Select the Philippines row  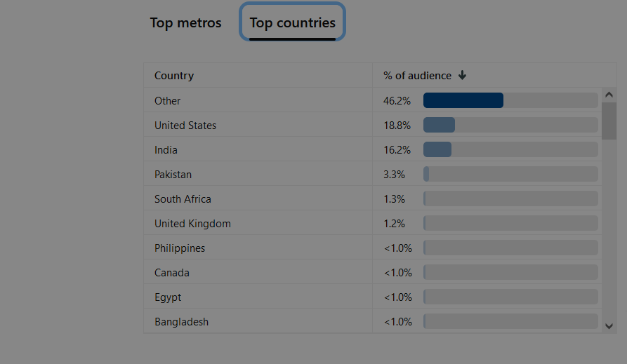(373, 248)
